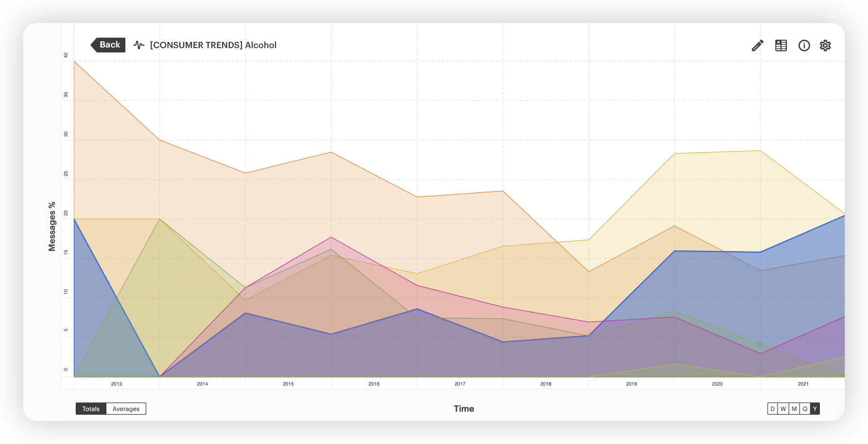Click the 2015 axis label
Screen dimensions: 868x444
point(288,384)
